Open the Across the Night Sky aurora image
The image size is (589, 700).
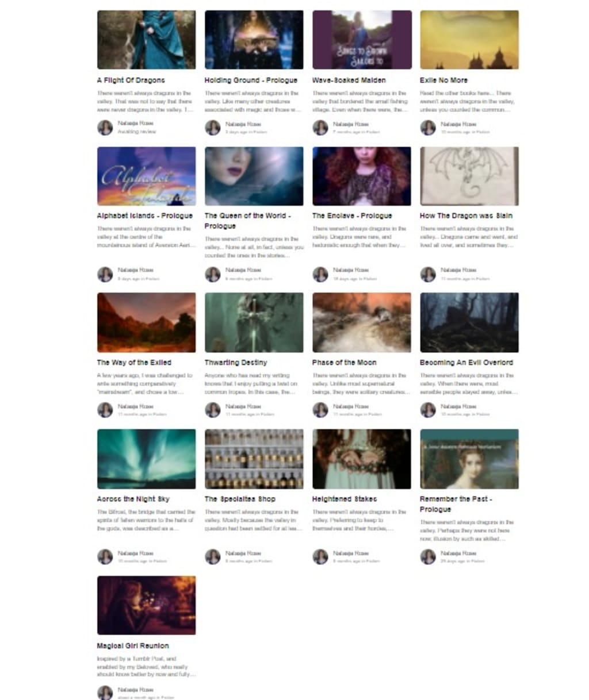point(146,459)
